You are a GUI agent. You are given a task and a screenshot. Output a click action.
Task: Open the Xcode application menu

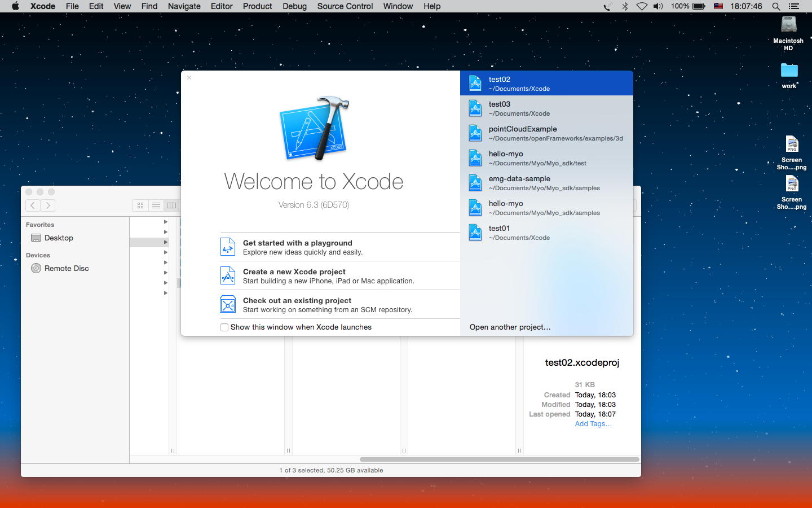pos(43,6)
